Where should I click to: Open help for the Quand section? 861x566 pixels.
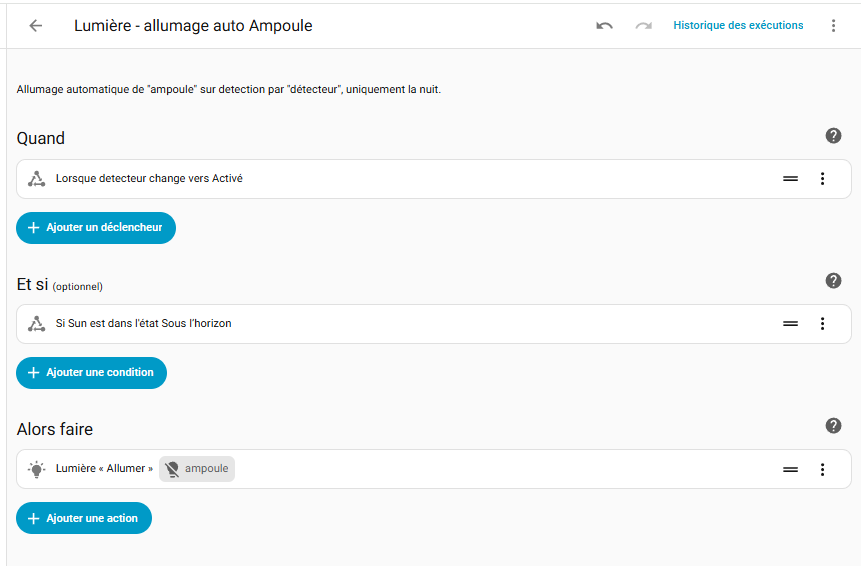tap(833, 136)
